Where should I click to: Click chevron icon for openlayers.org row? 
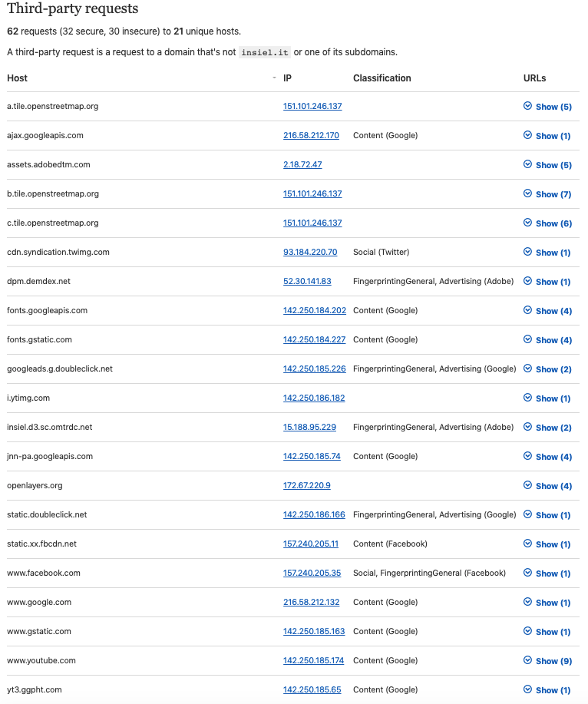pyautogui.click(x=527, y=485)
